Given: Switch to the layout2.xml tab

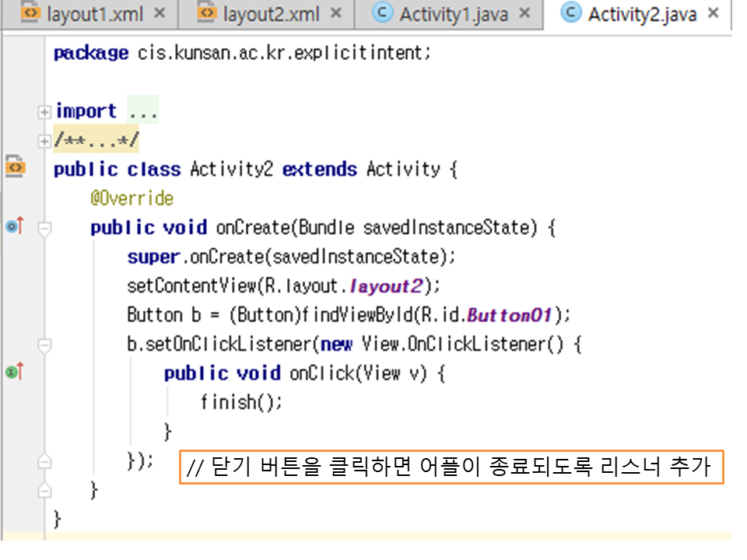Looking at the screenshot, I should click(x=271, y=13).
